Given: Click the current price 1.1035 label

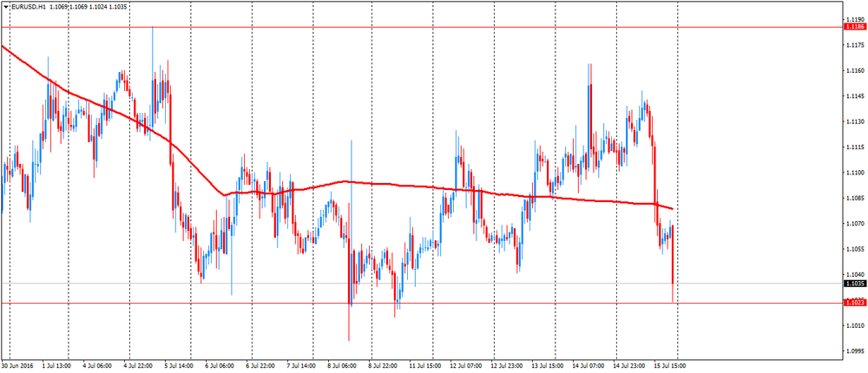Looking at the screenshot, I should click(855, 283).
